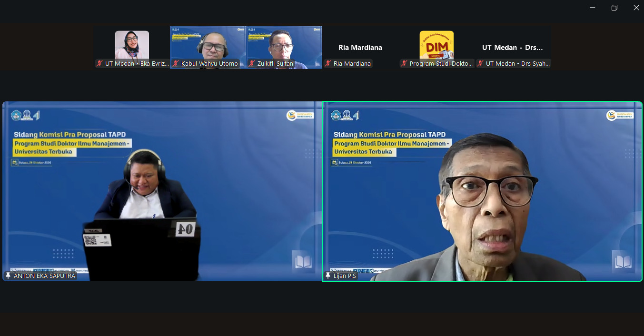Minimize the meeting window

pos(593,8)
